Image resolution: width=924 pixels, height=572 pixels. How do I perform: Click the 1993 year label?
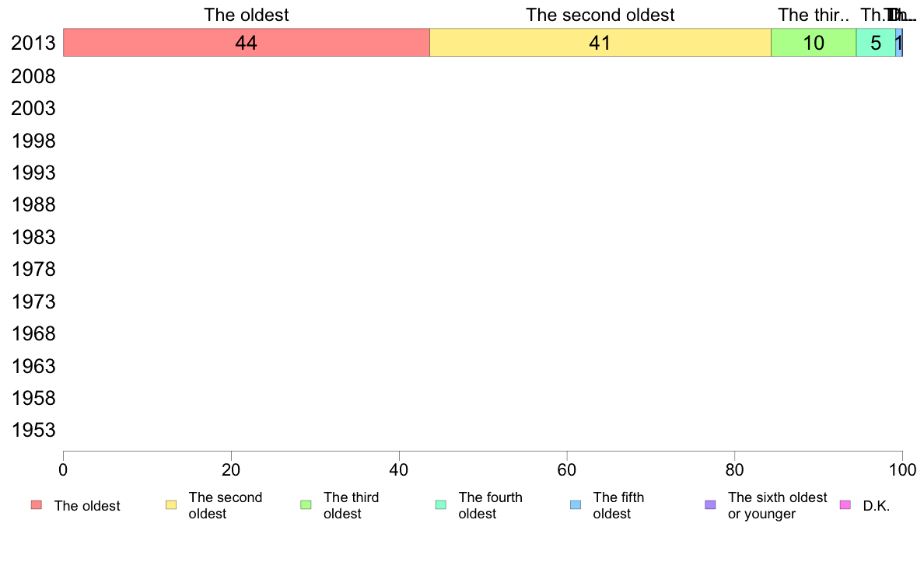(x=33, y=173)
